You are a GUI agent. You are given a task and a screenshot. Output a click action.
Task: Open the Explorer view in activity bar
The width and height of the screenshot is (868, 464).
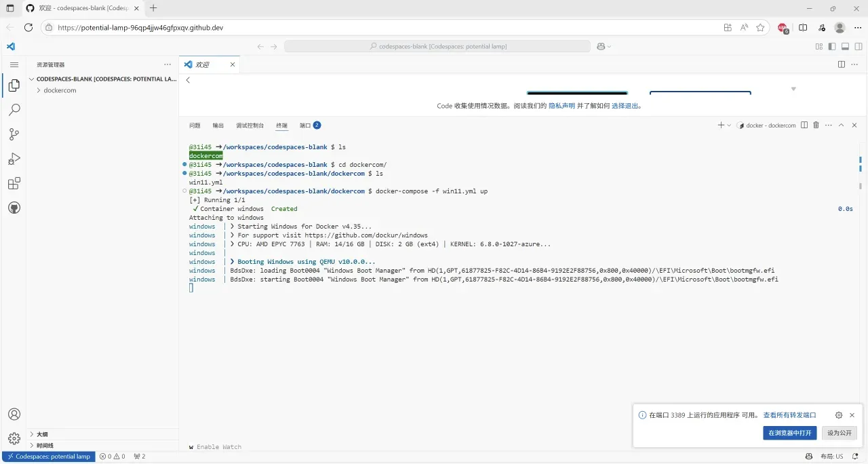click(14, 85)
